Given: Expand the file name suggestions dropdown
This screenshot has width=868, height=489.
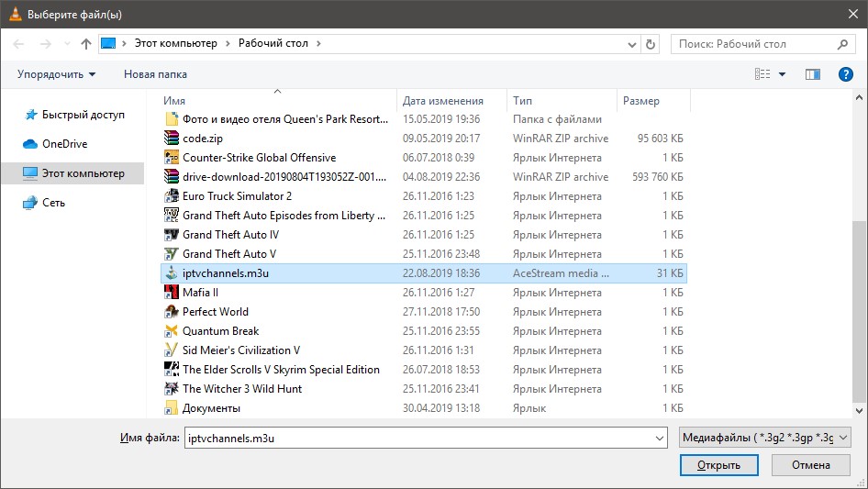Looking at the screenshot, I should coord(658,439).
